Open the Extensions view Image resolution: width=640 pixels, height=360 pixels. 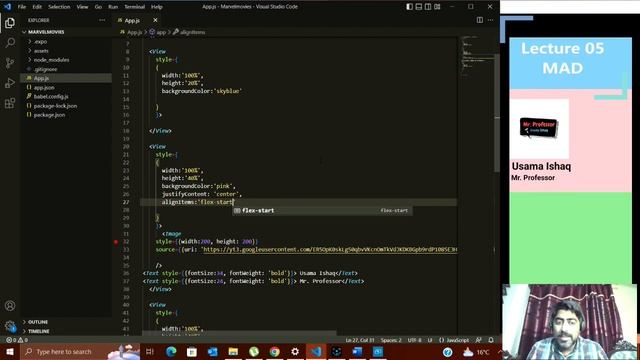[x=10, y=103]
